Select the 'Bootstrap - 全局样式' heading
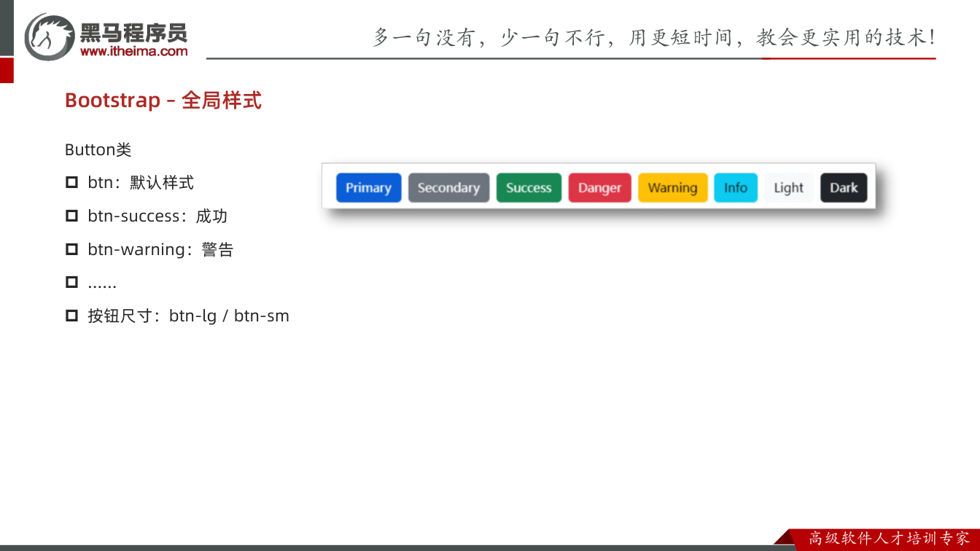The height and width of the screenshot is (551, 980). [x=163, y=100]
